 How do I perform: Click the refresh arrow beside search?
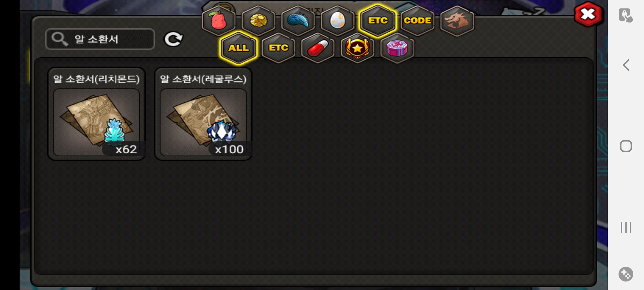[173, 39]
